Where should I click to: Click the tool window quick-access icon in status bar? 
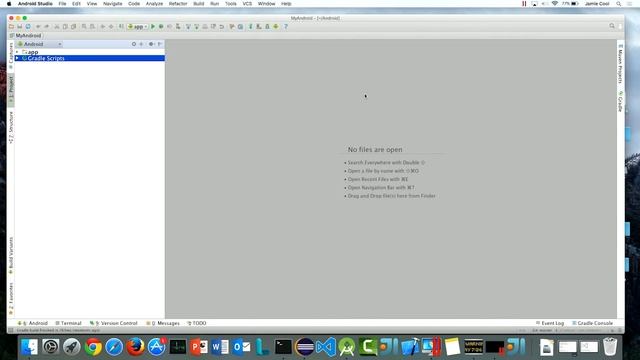tap(11, 330)
